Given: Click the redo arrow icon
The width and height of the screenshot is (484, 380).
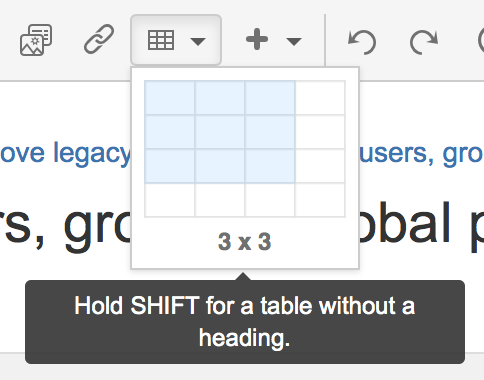Looking at the screenshot, I should click(423, 42).
